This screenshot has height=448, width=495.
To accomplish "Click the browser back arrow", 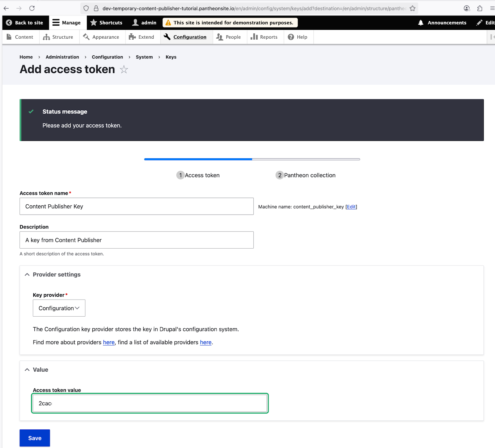I will click(x=6, y=8).
